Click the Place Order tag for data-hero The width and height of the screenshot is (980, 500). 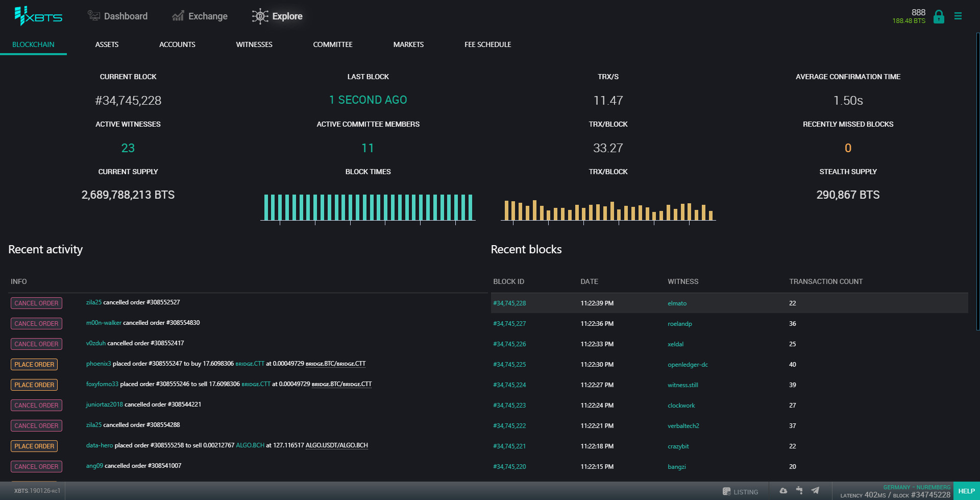(x=34, y=446)
